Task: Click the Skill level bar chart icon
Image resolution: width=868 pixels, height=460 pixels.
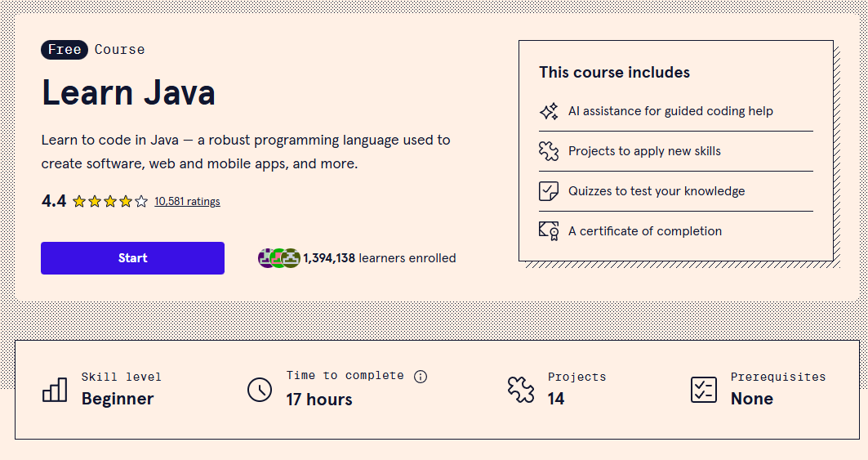Action: pos(55,390)
